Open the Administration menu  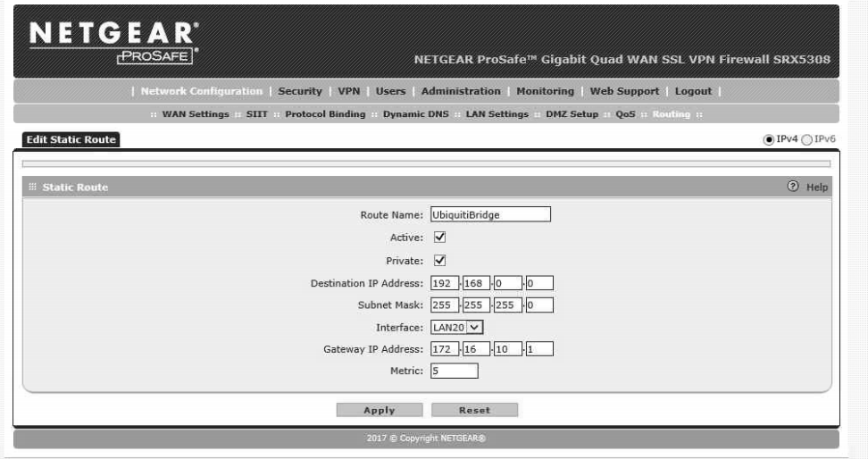(461, 91)
